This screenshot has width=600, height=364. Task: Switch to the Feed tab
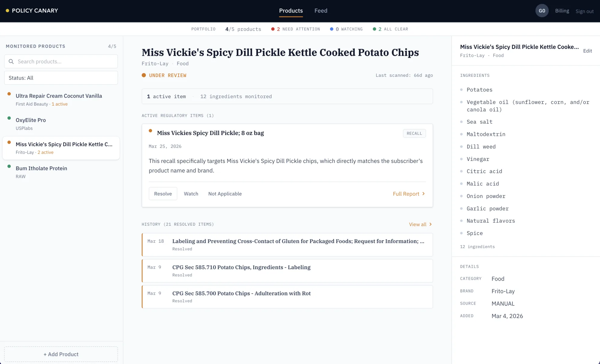321,11
